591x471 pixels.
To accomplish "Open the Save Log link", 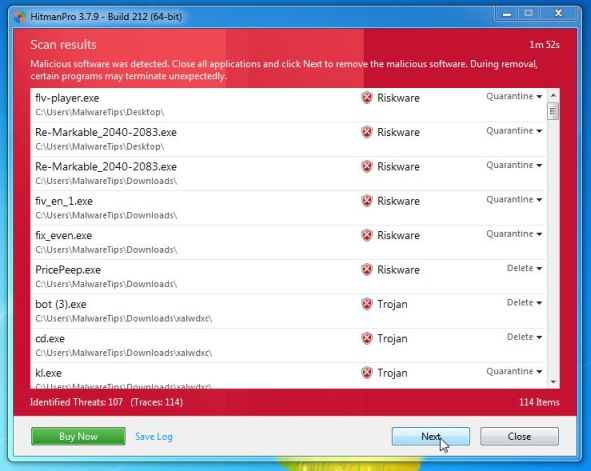I will [x=154, y=436].
